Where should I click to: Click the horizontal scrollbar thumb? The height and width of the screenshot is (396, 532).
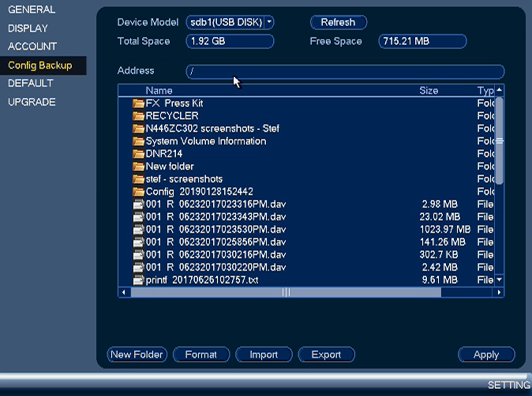286,292
